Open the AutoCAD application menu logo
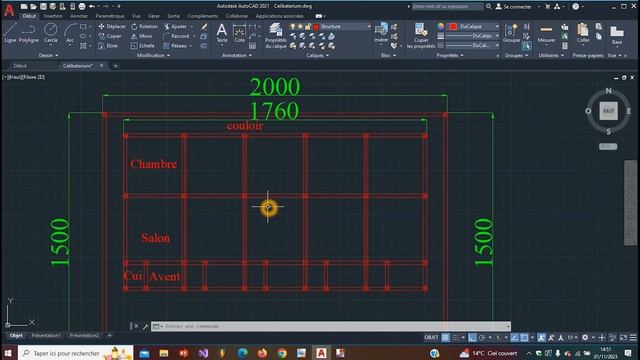Viewport: 640px width, 360px height. click(x=9, y=10)
